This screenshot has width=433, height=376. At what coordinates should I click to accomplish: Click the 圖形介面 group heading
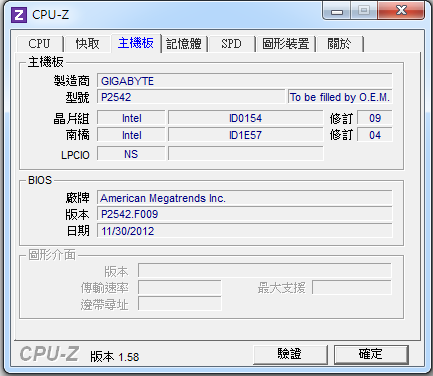pos(52,255)
